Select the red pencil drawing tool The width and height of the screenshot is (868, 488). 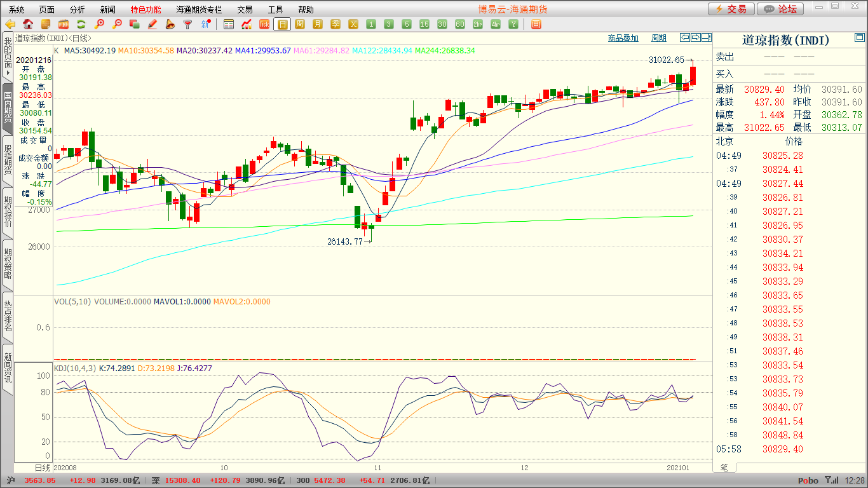pyautogui.click(x=153, y=25)
